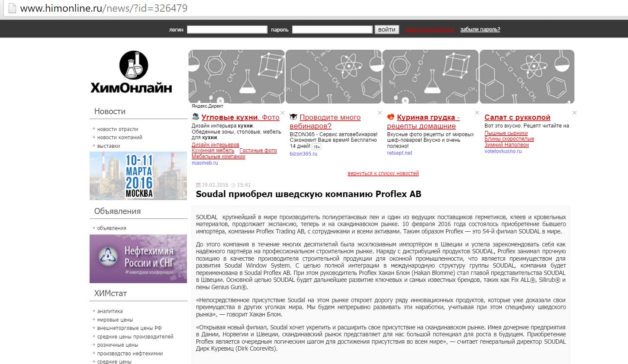Screen dimensions: 628x364
Task: Follow the Блины скороспелые ad link
Action: (509, 139)
